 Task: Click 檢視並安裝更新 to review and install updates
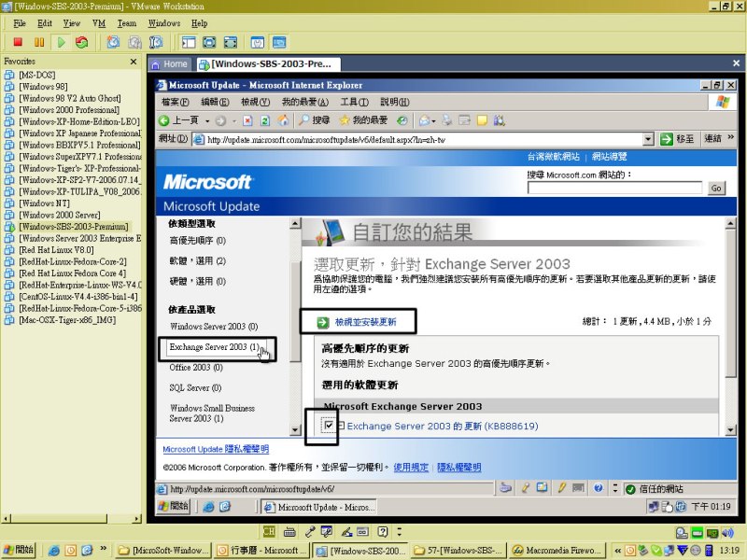point(365,322)
